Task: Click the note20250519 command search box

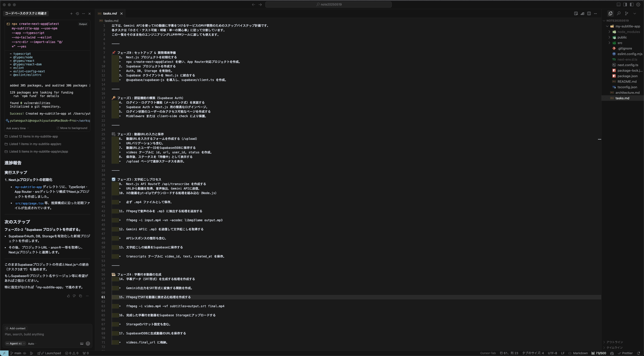Action: [x=328, y=5]
